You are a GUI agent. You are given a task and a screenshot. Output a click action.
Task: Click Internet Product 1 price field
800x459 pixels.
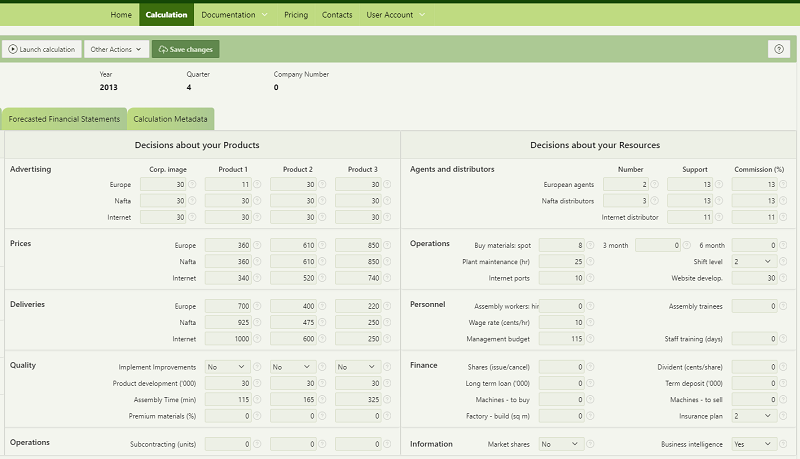(228, 277)
